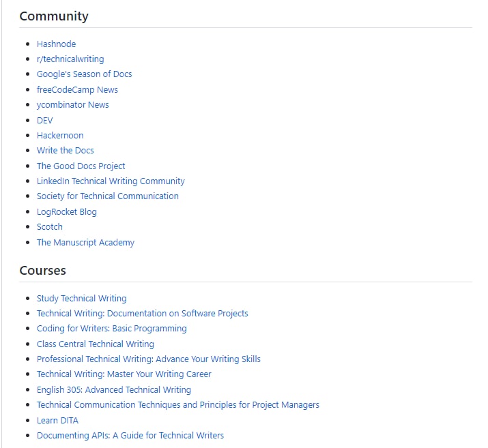Open the Hashnode community link
Image resolution: width=488 pixels, height=448 pixels.
(56, 44)
